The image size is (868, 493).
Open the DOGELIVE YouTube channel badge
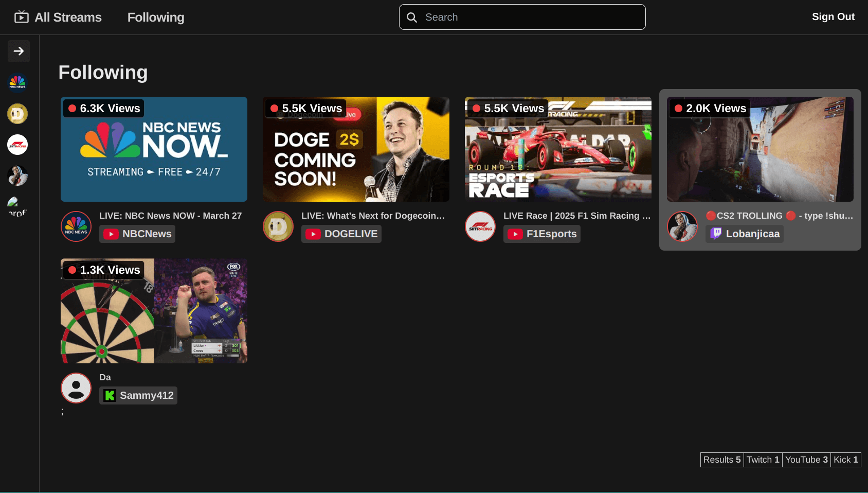tap(341, 234)
